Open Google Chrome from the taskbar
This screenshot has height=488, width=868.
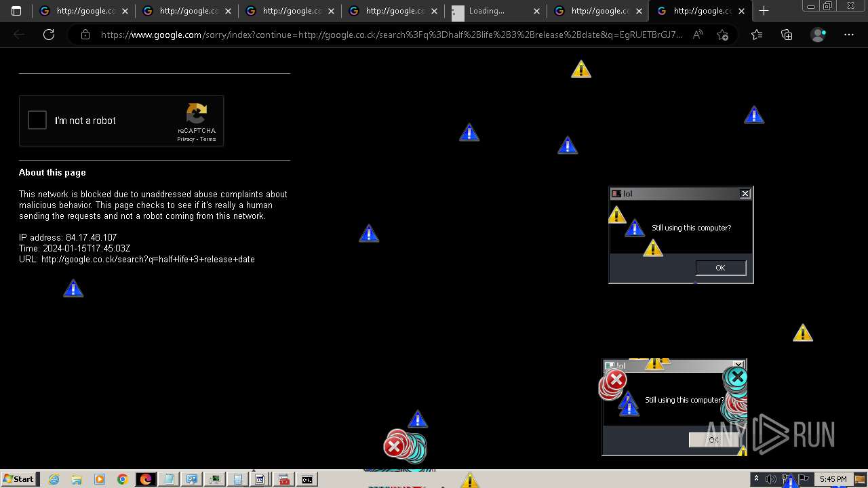coord(122,479)
